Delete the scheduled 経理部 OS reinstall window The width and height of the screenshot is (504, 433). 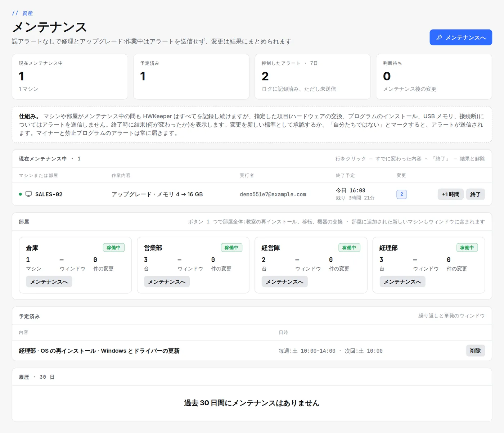click(475, 351)
